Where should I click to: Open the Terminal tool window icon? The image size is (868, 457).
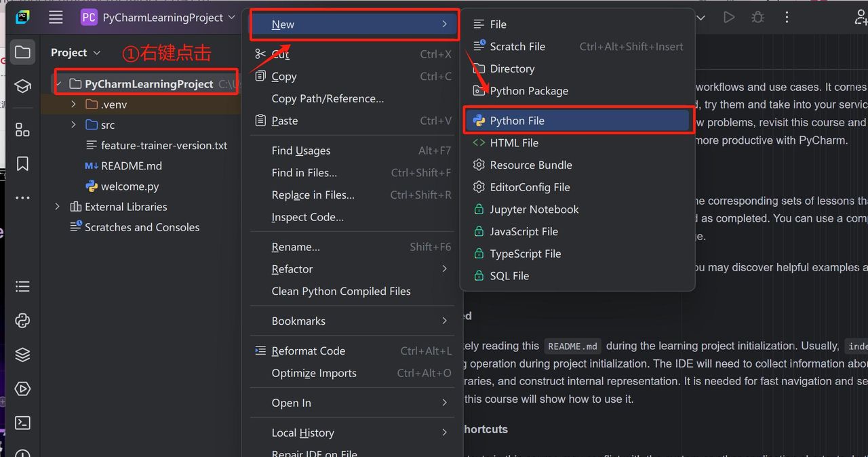tap(22, 422)
